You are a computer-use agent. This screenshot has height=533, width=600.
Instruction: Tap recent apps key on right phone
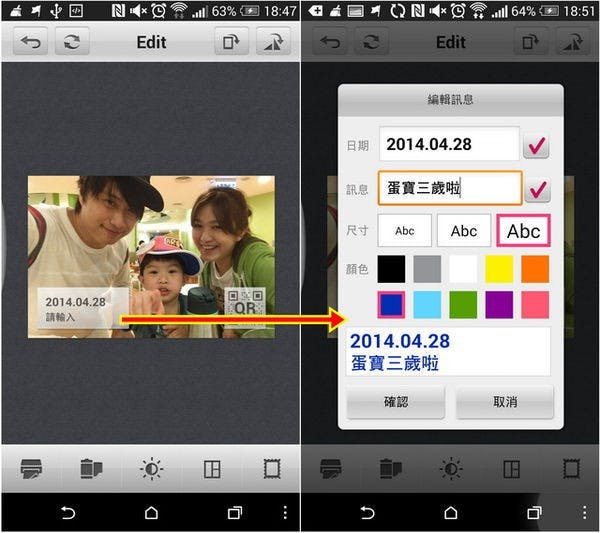click(x=534, y=513)
